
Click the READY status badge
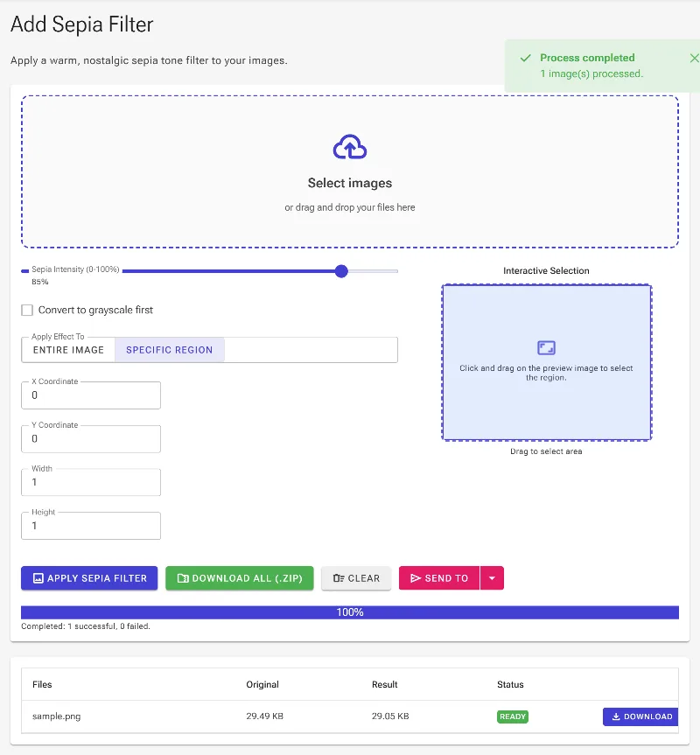(513, 717)
